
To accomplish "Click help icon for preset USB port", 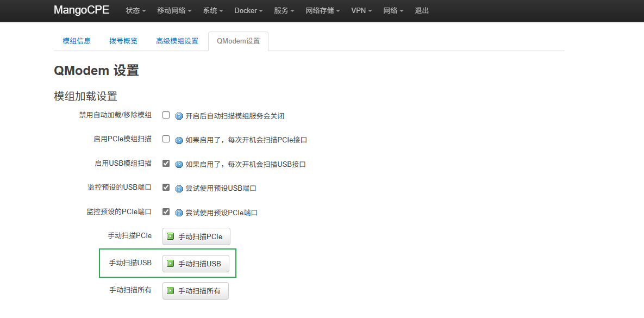I will tap(179, 189).
